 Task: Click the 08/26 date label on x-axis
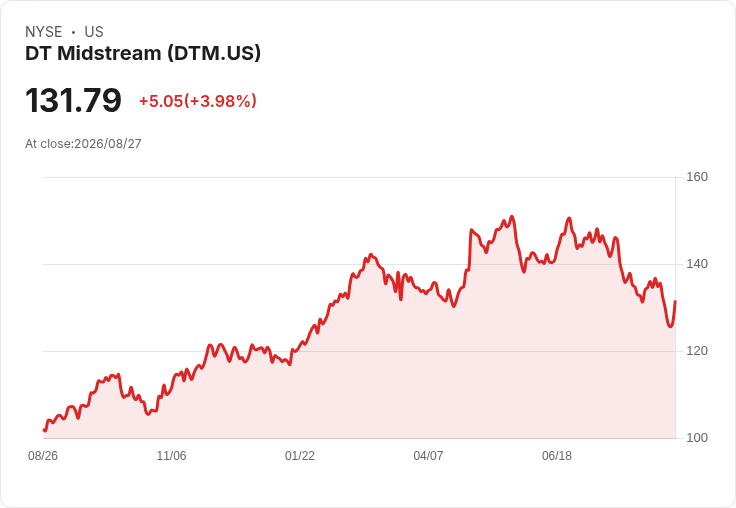pyautogui.click(x=43, y=456)
